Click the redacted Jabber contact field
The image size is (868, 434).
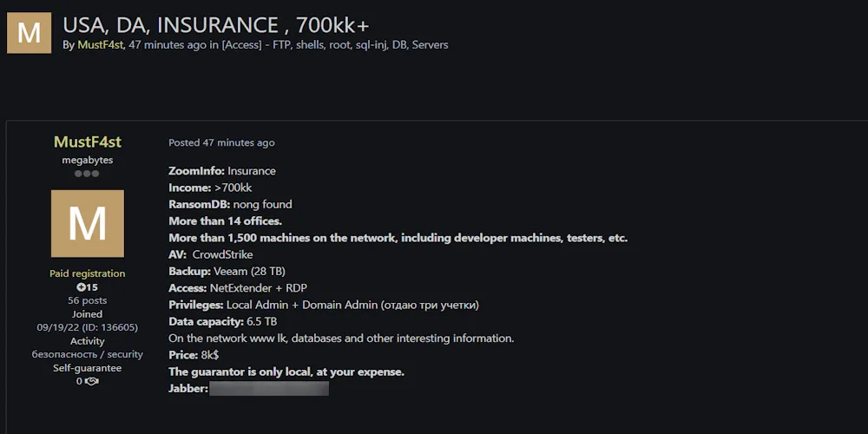point(269,389)
